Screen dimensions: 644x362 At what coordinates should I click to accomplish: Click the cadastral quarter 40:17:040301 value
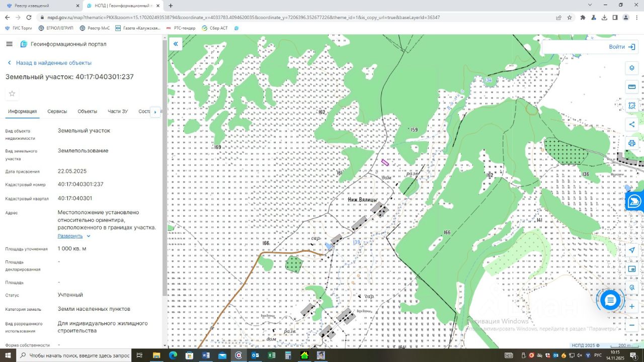pyautogui.click(x=75, y=199)
